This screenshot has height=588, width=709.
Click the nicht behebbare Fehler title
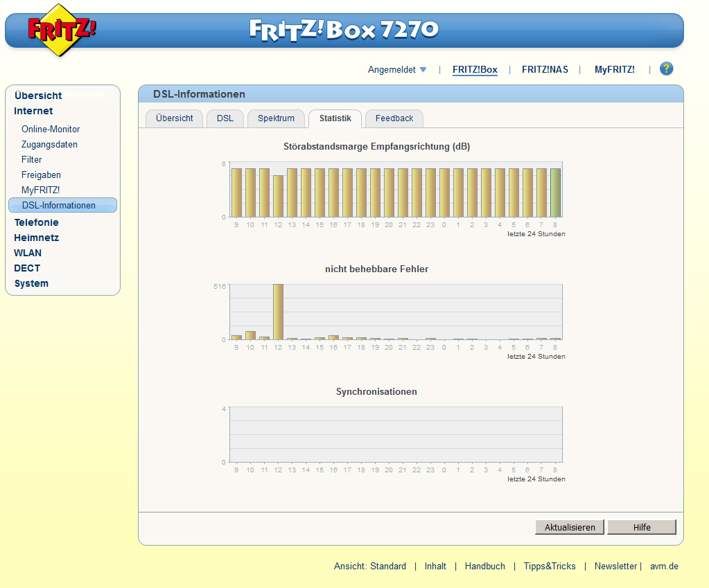point(376,269)
